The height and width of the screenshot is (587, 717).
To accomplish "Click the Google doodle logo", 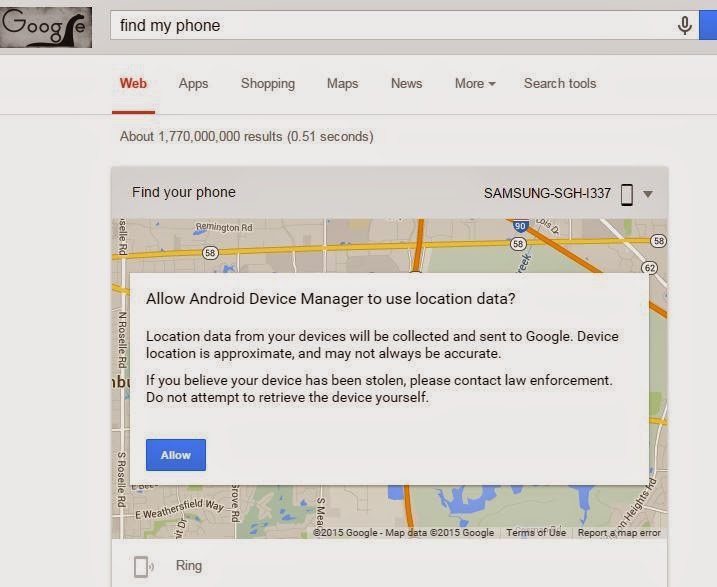I will click(x=46, y=27).
